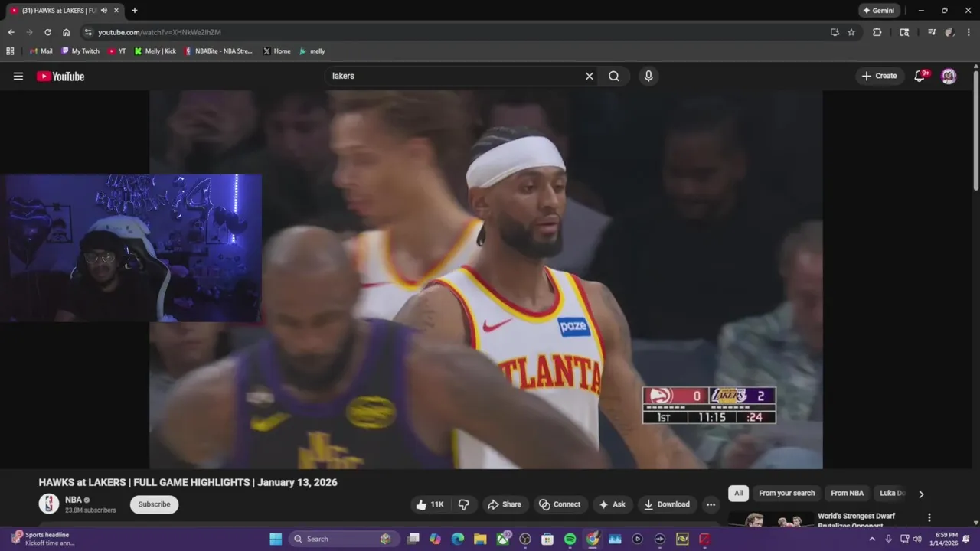Click the taskbar Search box
This screenshot has width=980, height=551.
coord(343,539)
